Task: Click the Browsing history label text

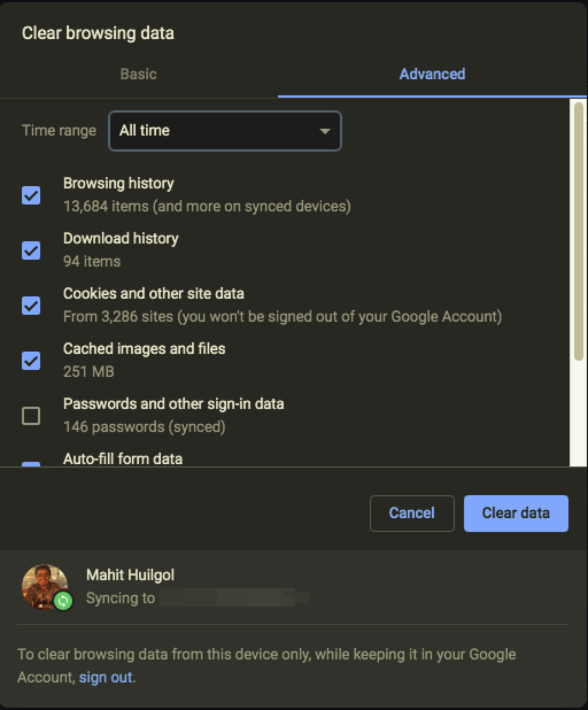Action: pos(119,183)
